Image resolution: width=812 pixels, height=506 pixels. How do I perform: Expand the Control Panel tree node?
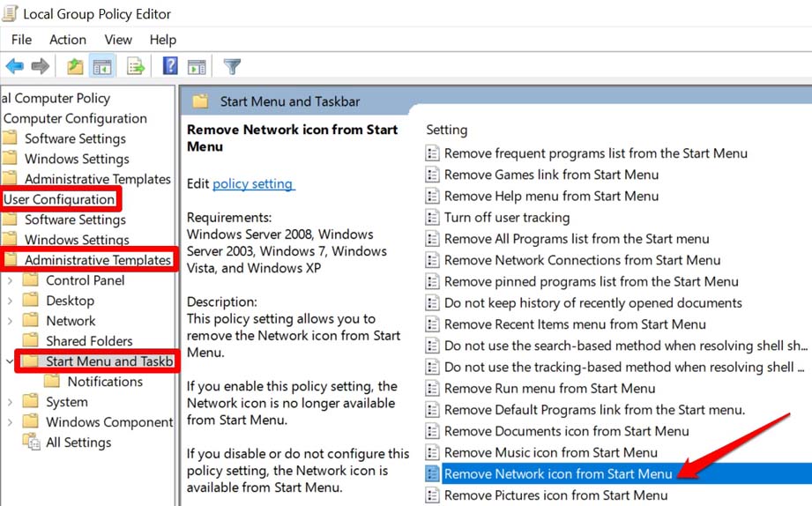tap(10, 280)
